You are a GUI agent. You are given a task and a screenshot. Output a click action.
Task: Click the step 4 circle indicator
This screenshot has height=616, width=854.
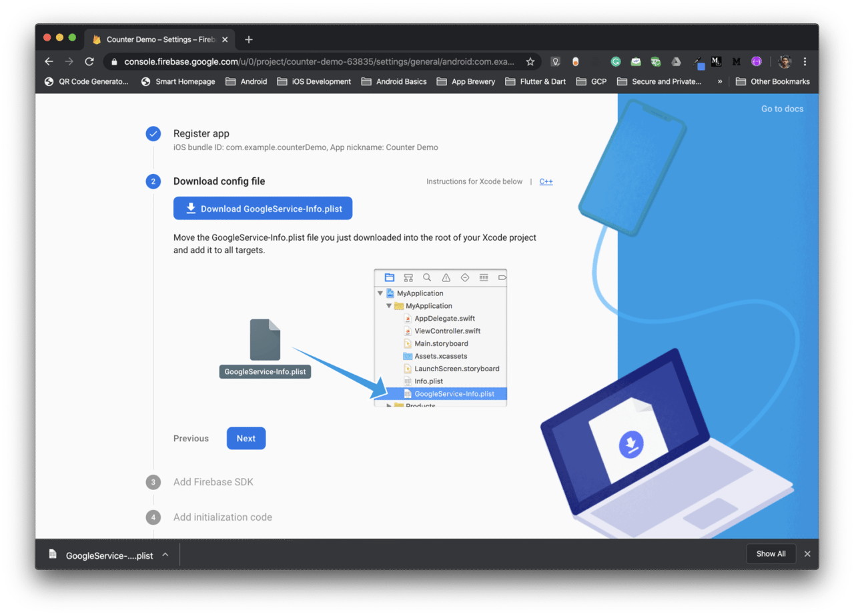(x=153, y=517)
